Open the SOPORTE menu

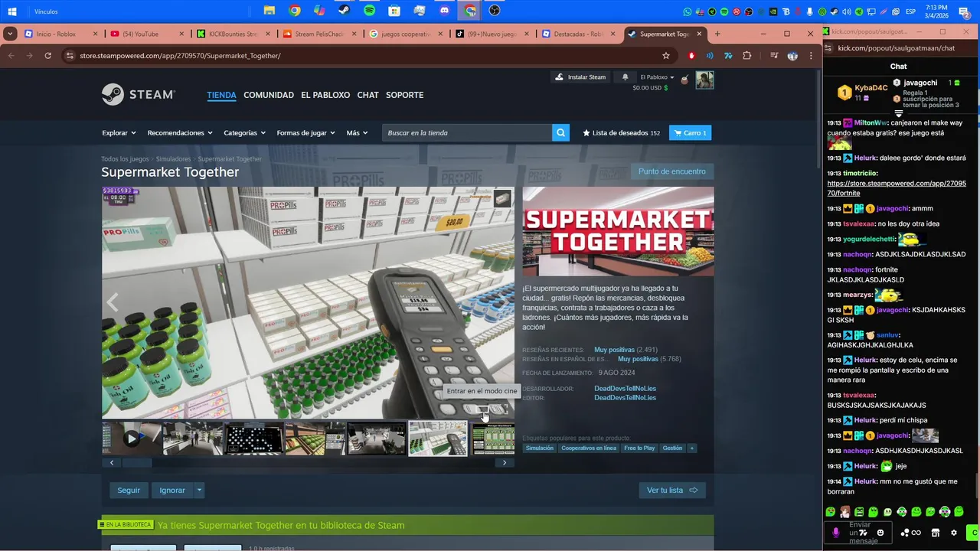point(404,95)
